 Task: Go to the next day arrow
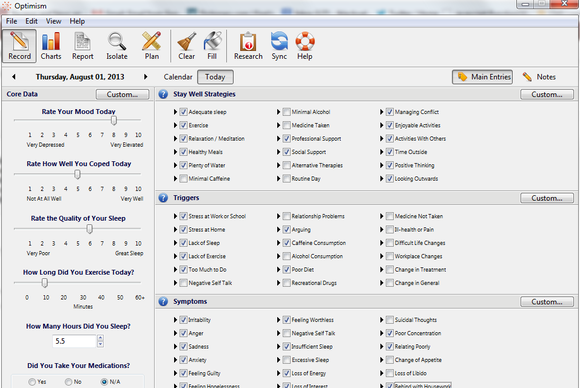click(x=146, y=77)
